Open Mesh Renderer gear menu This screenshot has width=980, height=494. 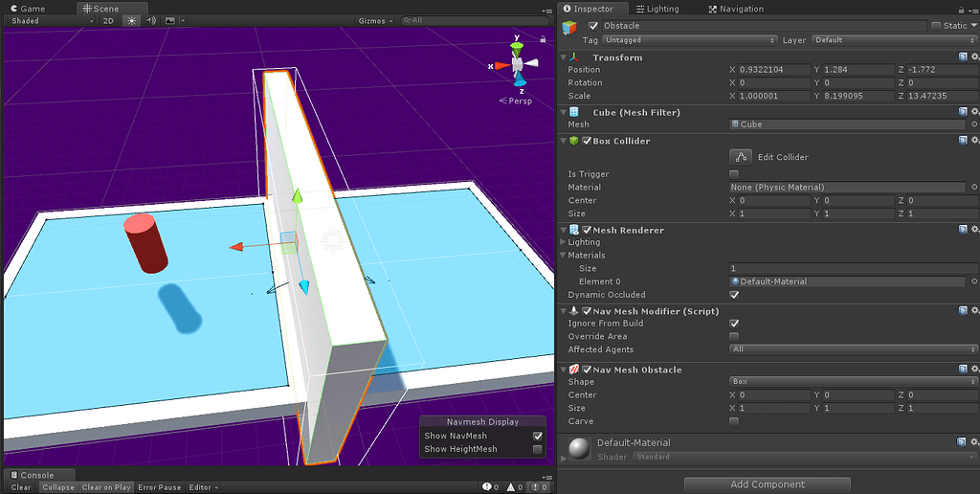pos(974,230)
